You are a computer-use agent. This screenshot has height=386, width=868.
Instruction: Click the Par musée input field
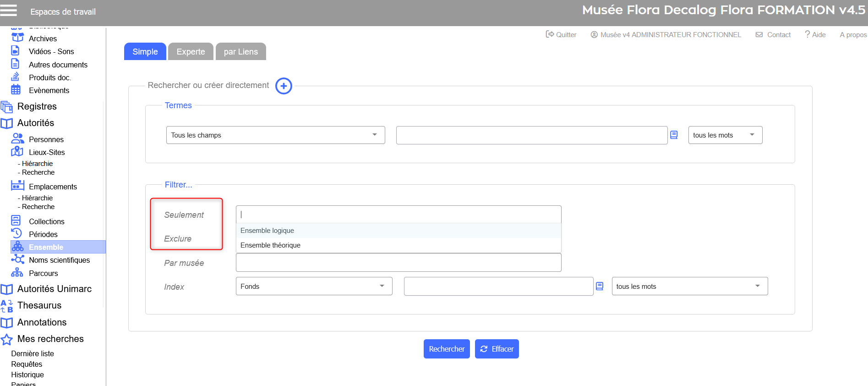398,263
